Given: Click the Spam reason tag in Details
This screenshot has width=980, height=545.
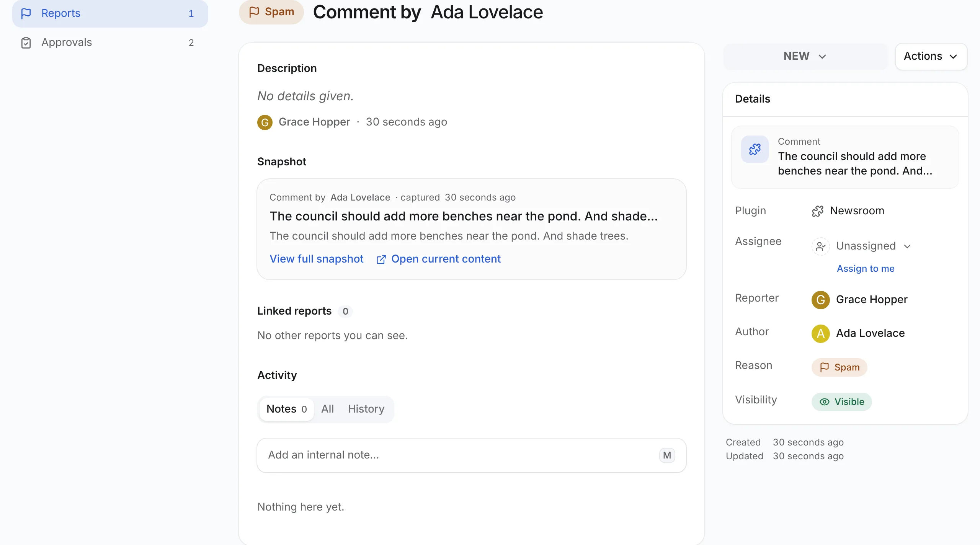Looking at the screenshot, I should [840, 367].
